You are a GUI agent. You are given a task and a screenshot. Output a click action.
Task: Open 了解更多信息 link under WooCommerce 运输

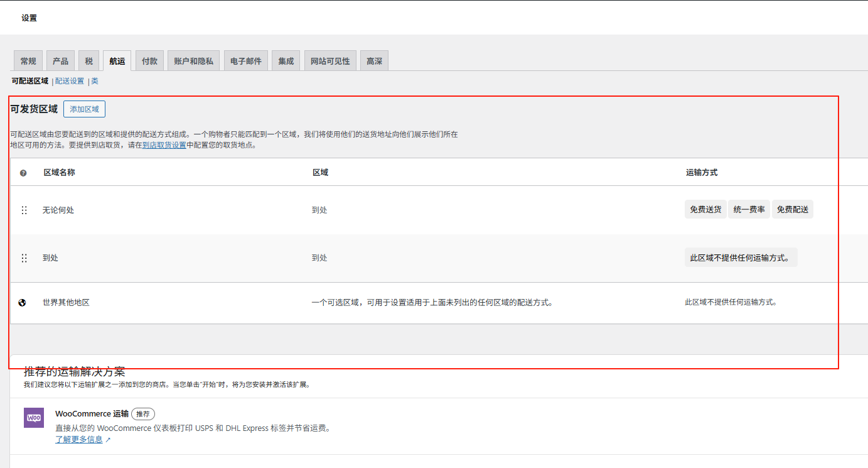point(79,440)
